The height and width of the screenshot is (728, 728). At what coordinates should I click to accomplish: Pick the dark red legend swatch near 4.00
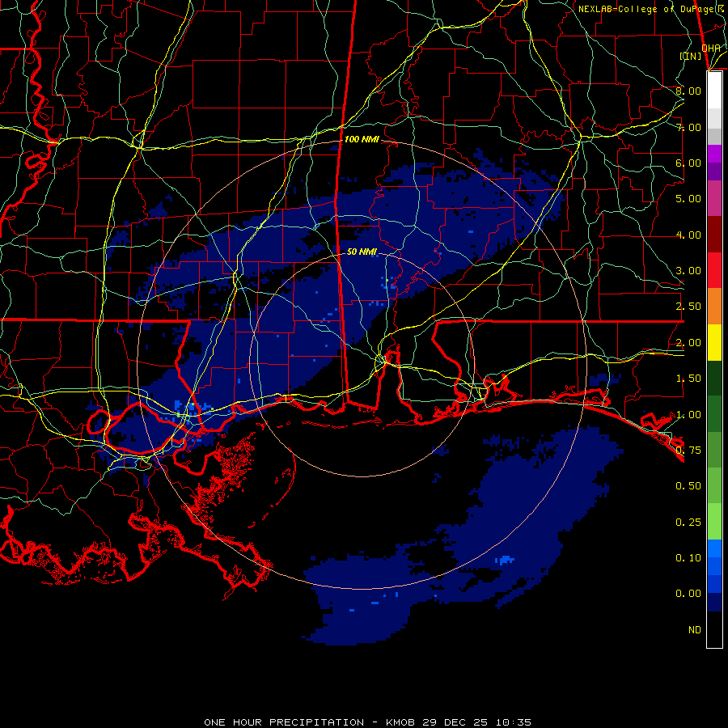(x=714, y=235)
